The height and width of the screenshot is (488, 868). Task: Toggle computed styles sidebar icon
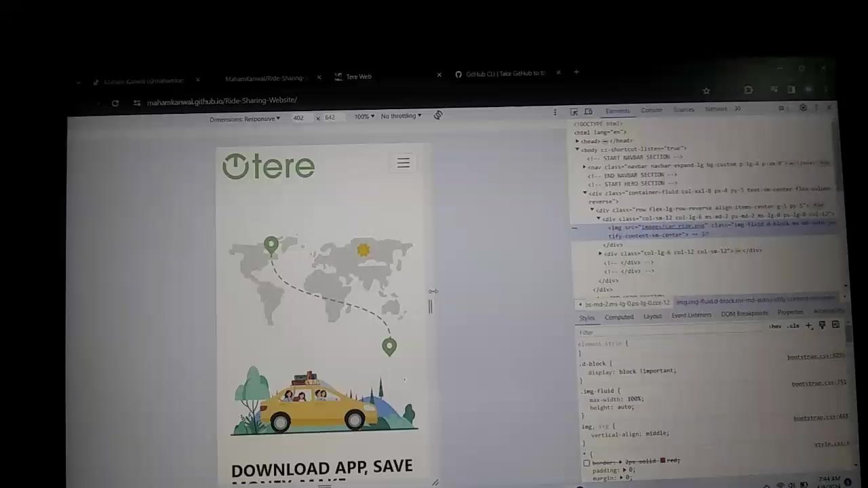click(835, 325)
